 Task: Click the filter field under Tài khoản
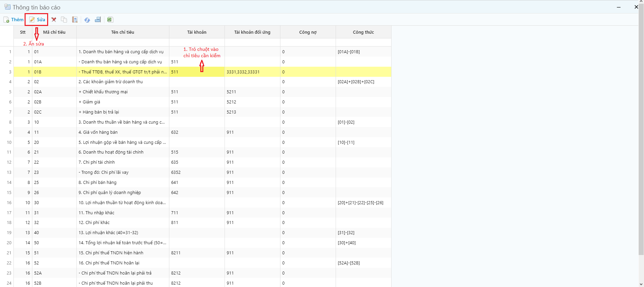[197, 42]
